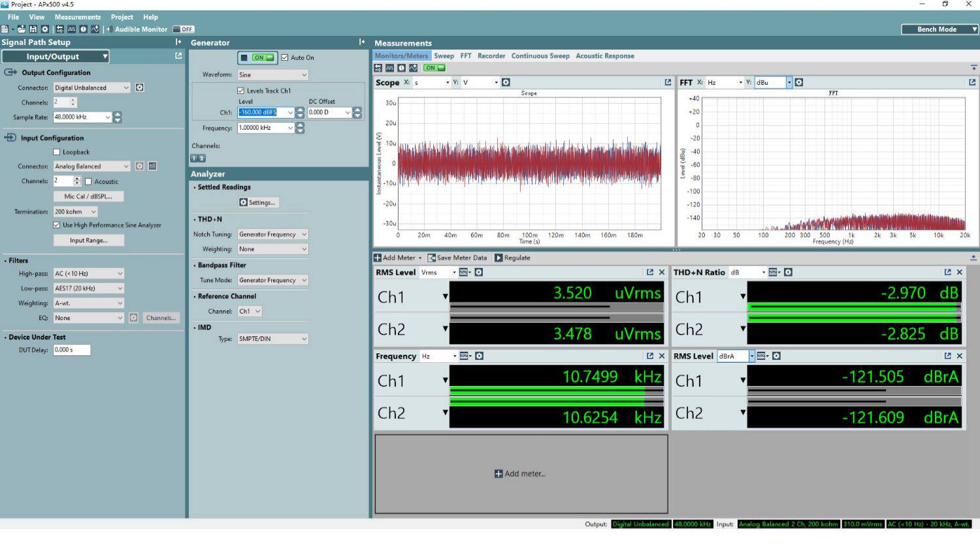Open Frequency meter settings gear

coord(479,356)
